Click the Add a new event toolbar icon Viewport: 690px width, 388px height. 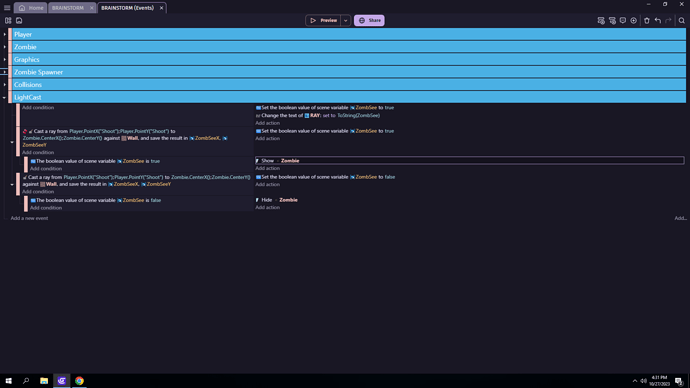(601, 21)
